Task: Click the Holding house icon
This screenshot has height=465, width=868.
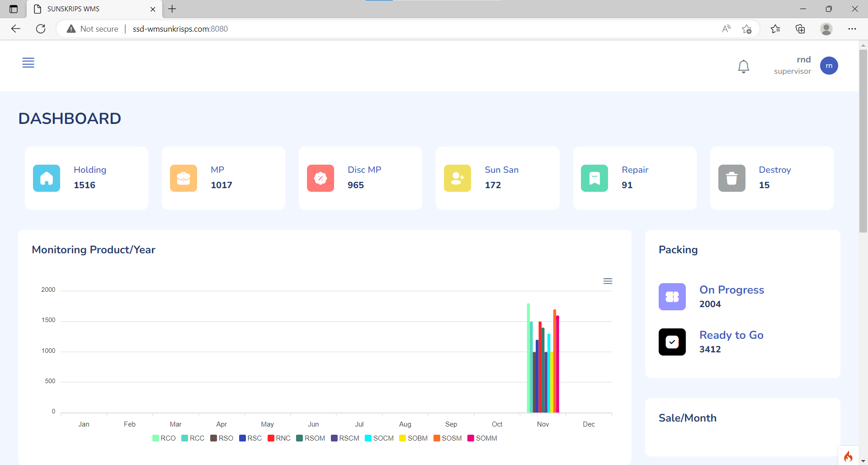Action: [46, 178]
